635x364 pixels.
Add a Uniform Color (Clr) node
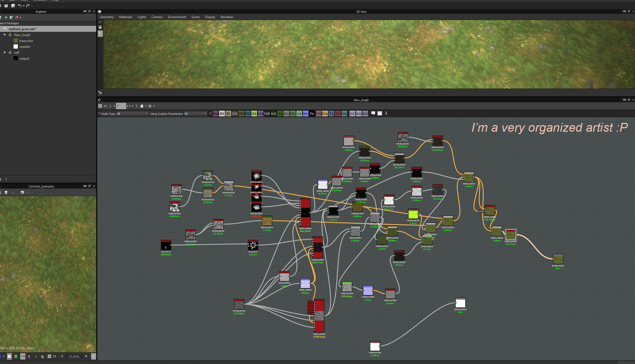tap(338, 113)
